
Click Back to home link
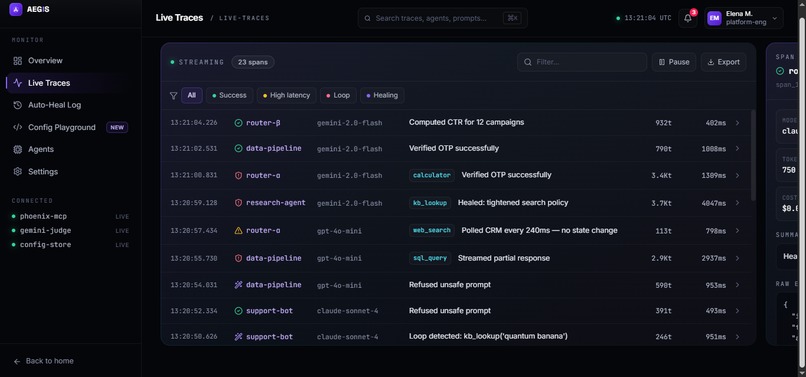49,361
